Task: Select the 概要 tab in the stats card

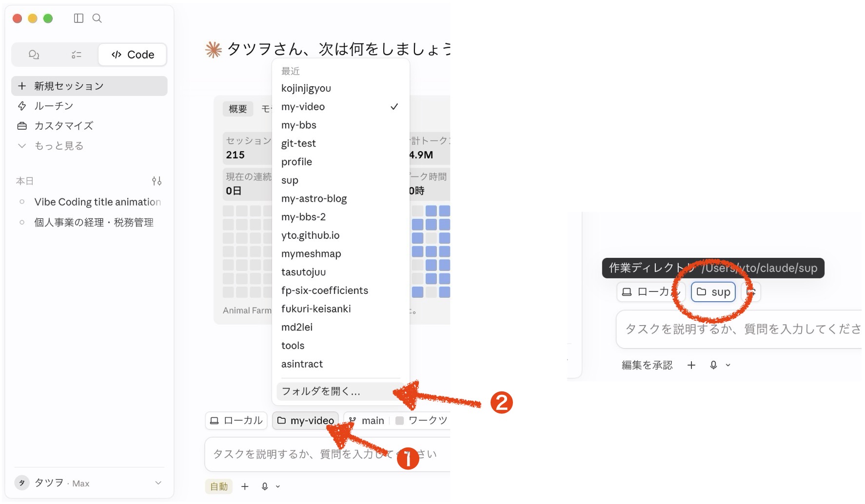Action: [238, 109]
